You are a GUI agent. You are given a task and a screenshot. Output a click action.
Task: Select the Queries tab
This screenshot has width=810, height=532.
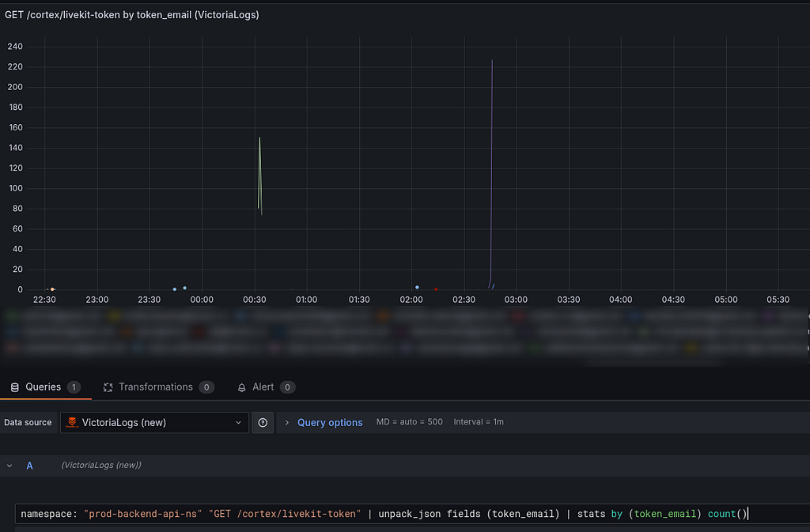[x=45, y=387]
